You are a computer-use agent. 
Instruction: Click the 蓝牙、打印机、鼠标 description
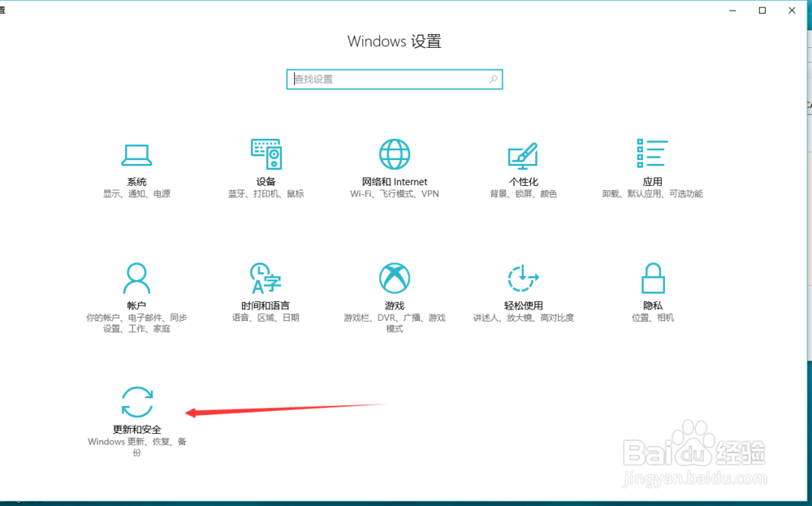coord(266,193)
